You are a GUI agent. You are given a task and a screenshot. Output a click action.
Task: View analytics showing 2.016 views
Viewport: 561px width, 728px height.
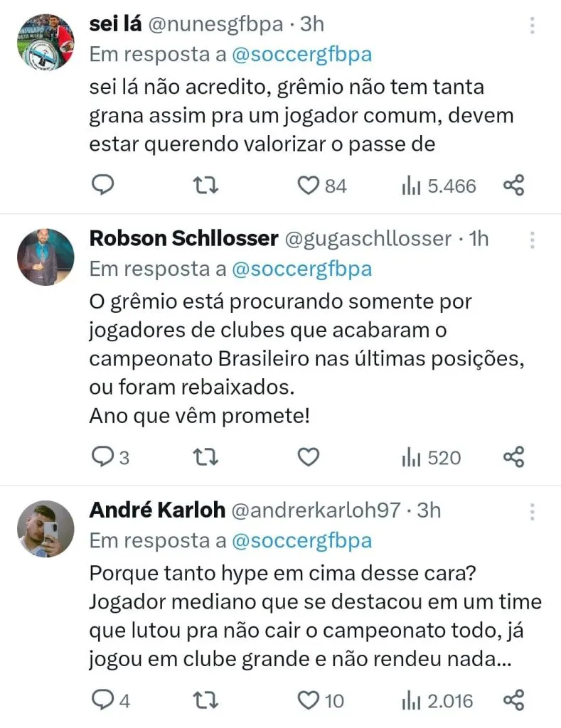coord(411,700)
